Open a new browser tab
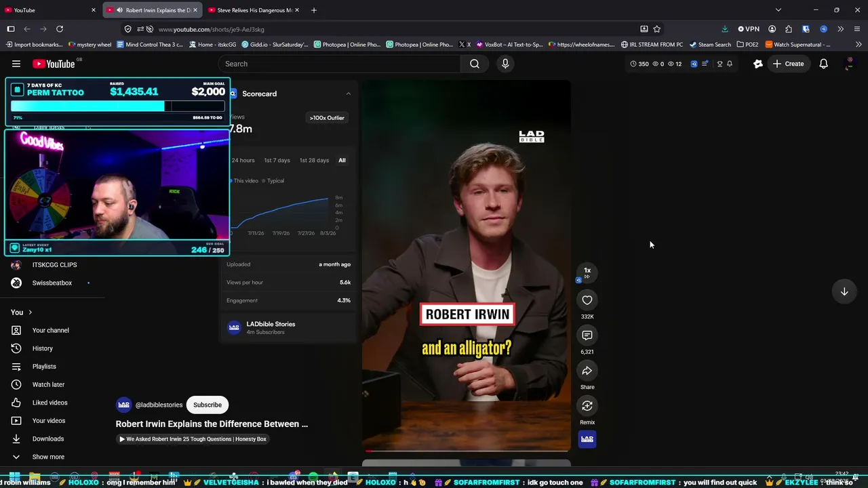868x488 pixels. [x=313, y=10]
